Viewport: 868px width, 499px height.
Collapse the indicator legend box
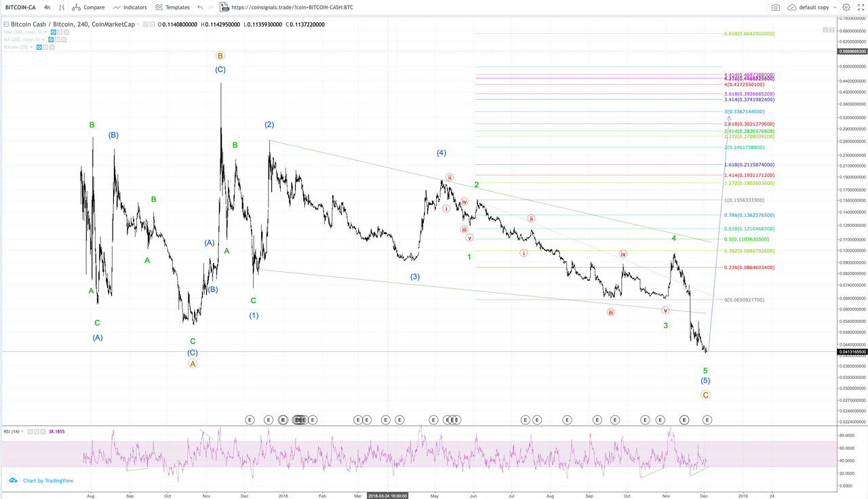[6, 24]
